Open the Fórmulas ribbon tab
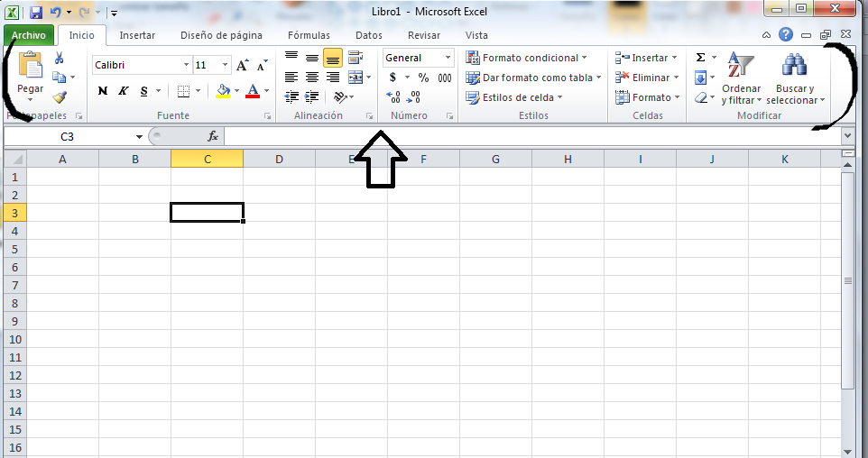 tap(309, 35)
